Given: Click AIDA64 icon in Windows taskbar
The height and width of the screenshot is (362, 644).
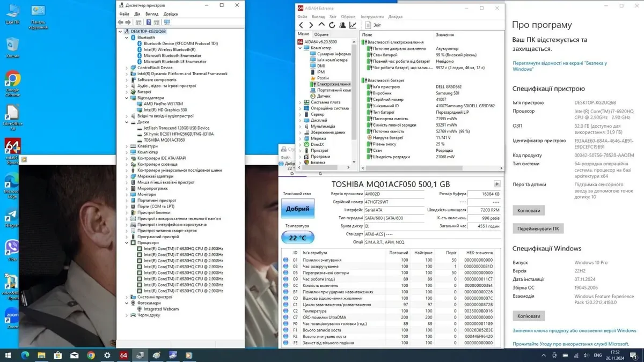Looking at the screenshot, I should pyautogui.click(x=123, y=355).
